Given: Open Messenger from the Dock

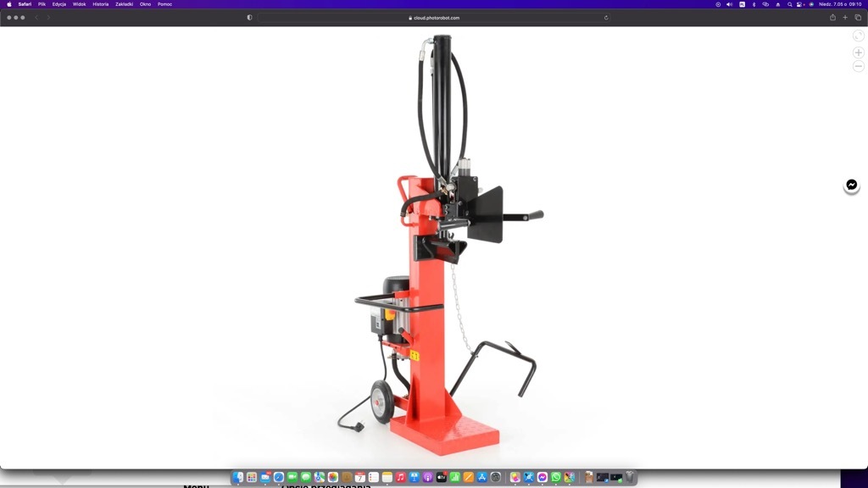Looking at the screenshot, I should (542, 478).
